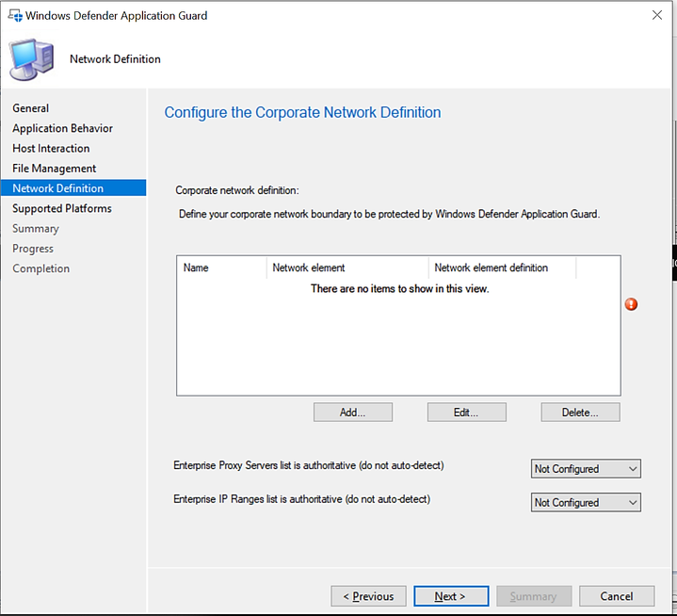Click the computer wizard icon in header
The height and width of the screenshot is (616, 677).
(32, 59)
